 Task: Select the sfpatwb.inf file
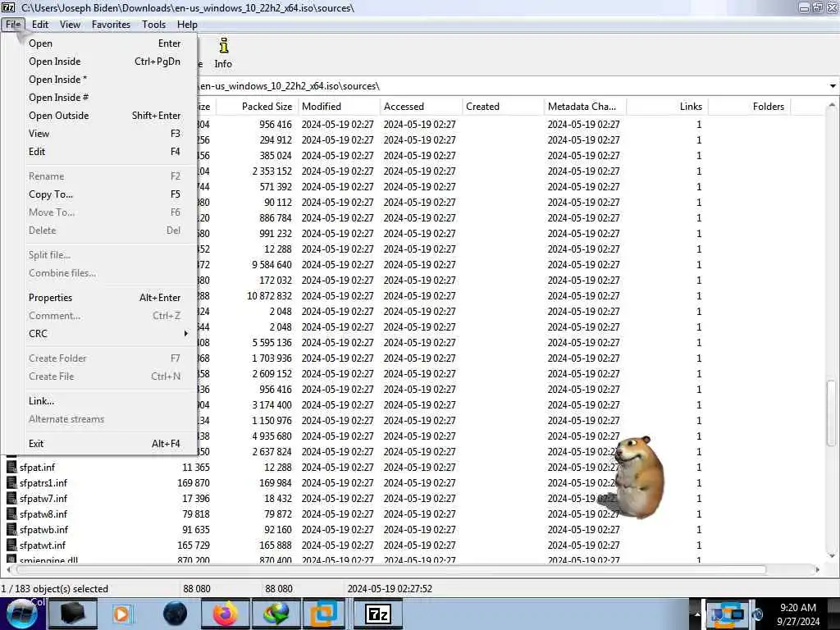(x=43, y=529)
